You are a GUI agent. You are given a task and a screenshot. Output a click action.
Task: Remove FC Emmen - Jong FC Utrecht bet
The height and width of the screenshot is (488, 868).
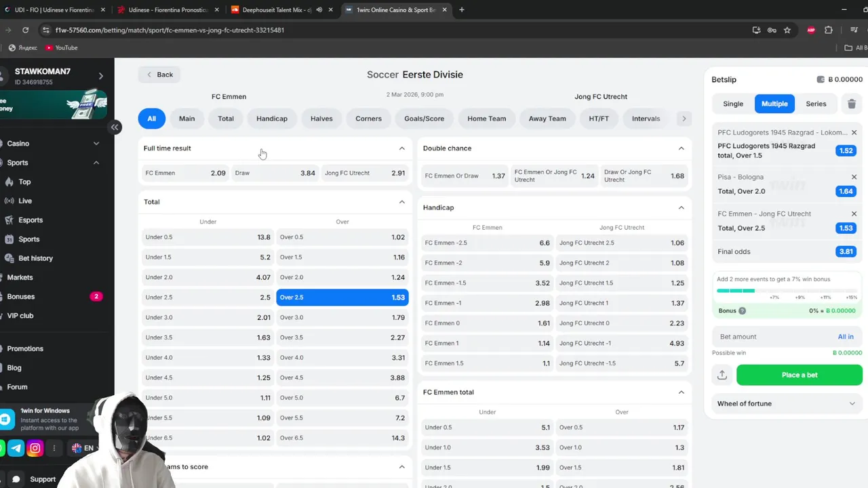(854, 213)
